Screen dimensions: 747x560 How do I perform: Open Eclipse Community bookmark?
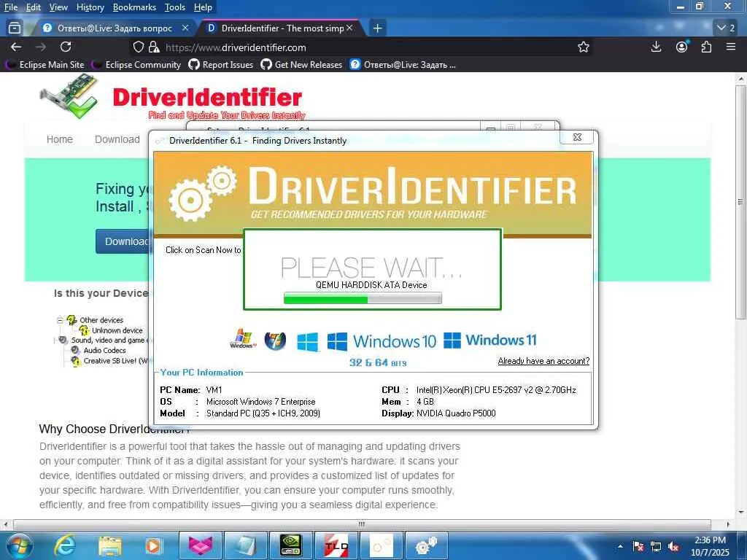pos(138,64)
